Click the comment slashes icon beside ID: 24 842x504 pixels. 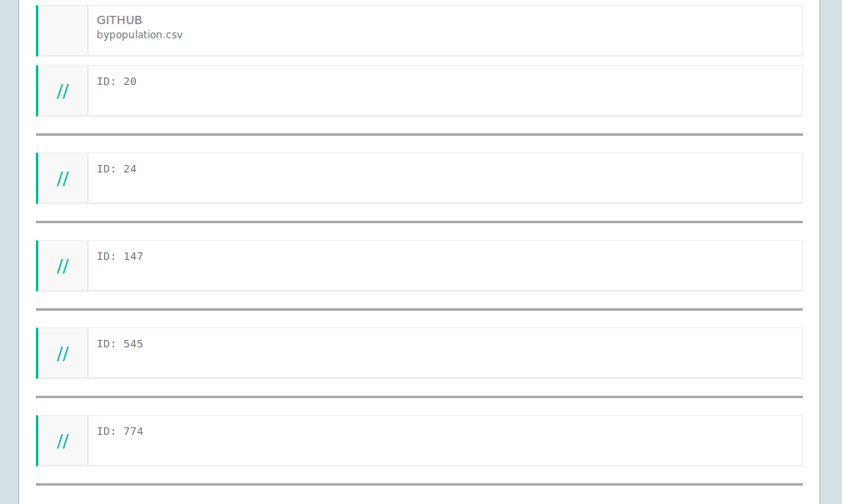pos(63,179)
